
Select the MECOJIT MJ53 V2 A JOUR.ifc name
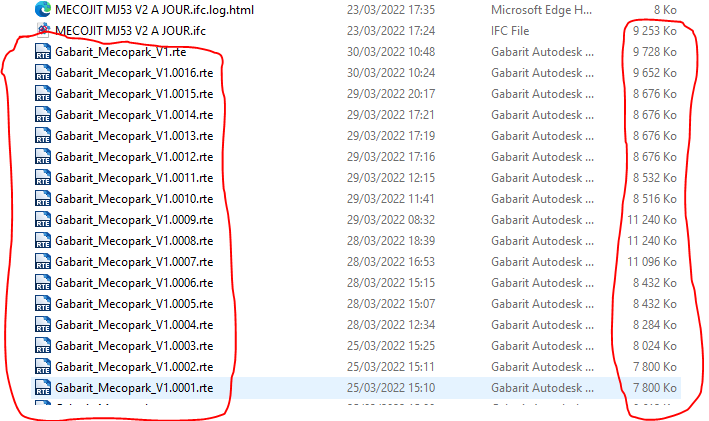(x=147, y=29)
